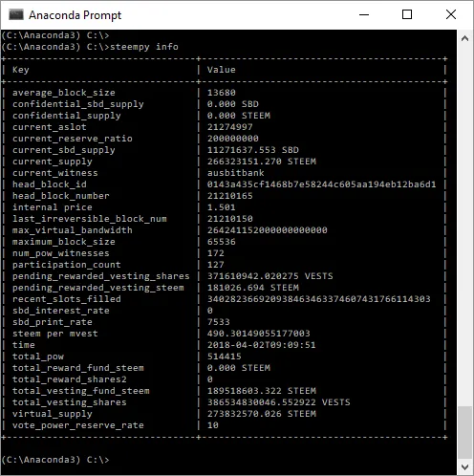Click the scrollbar up arrow
The width and height of the screenshot is (474, 476).
464,38
